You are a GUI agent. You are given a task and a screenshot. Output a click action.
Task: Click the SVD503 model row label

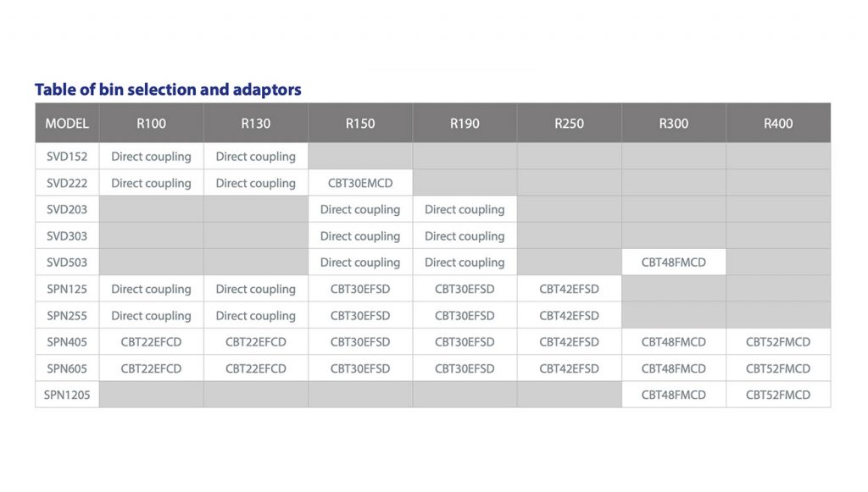pos(67,263)
